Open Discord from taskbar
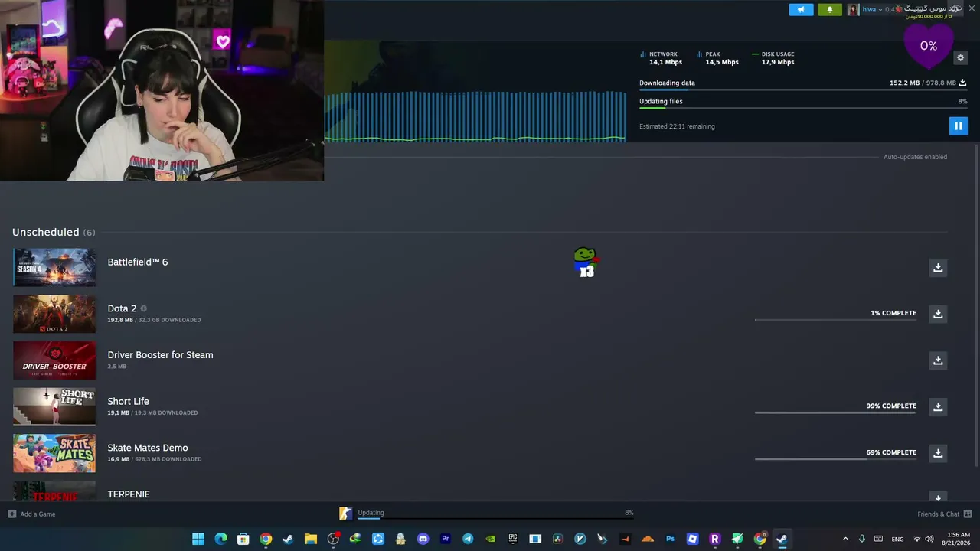Screen dimensions: 980x551 (423, 539)
